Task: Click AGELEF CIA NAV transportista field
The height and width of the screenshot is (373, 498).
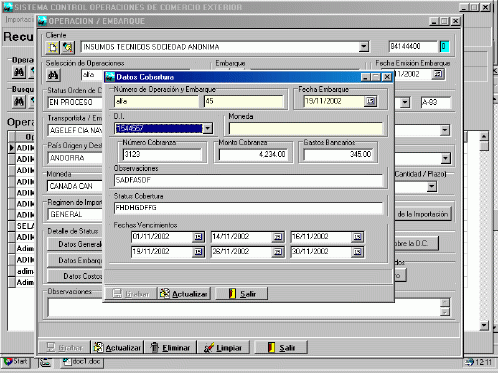Action: tap(75, 130)
